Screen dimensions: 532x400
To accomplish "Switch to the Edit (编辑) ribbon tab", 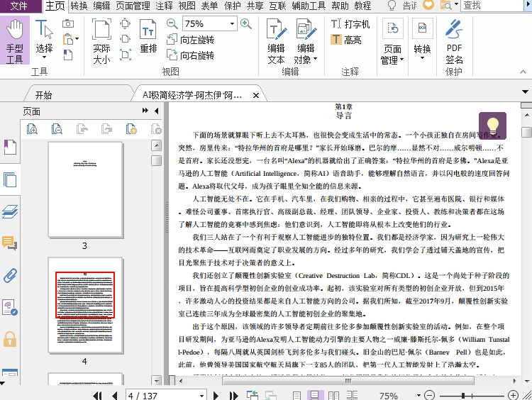I will 101,6.
